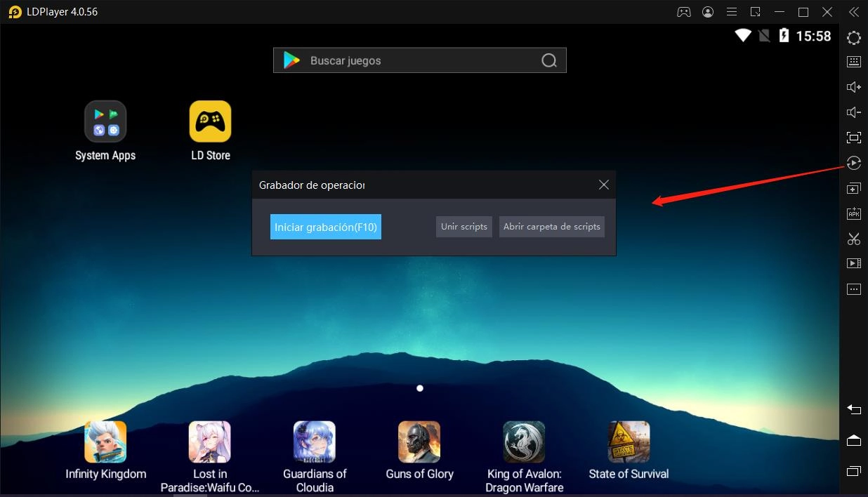Open multi-instance sync icon in the sidebar
This screenshot has width=868, height=497.
coord(854,188)
